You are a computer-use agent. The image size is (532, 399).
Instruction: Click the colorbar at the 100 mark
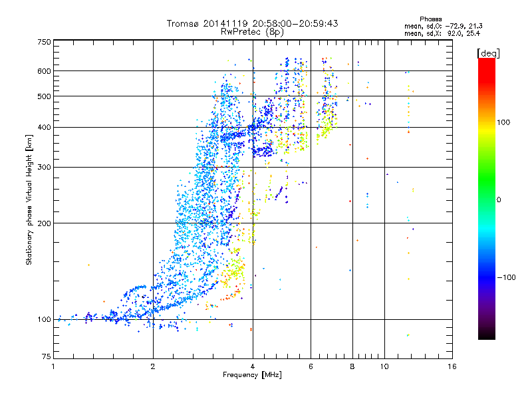point(487,122)
